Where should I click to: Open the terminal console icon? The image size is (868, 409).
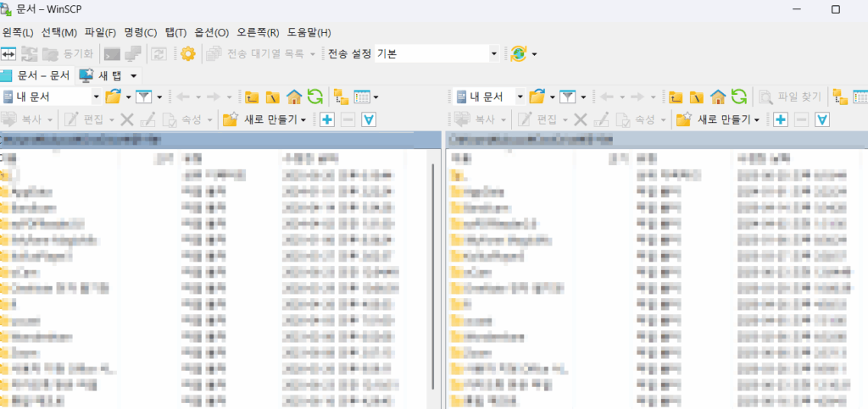(113, 54)
